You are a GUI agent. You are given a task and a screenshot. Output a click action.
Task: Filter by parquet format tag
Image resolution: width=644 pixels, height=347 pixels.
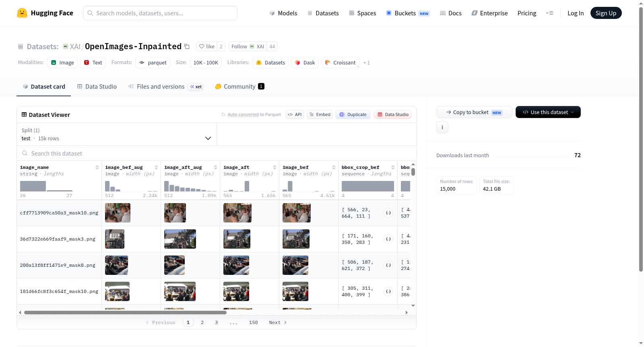(x=153, y=62)
